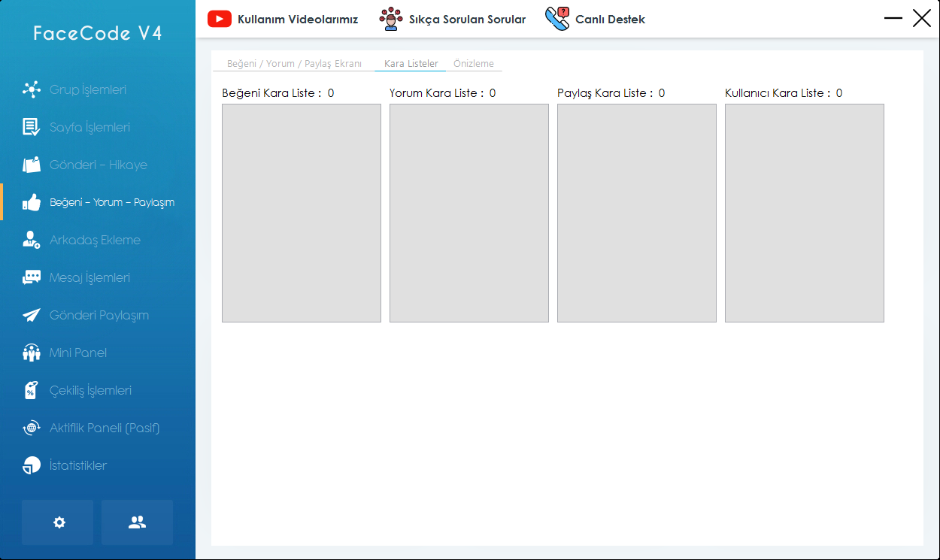Screen dimensions: 940x560
Task: Open settings with the gear button
Action: coord(58,522)
